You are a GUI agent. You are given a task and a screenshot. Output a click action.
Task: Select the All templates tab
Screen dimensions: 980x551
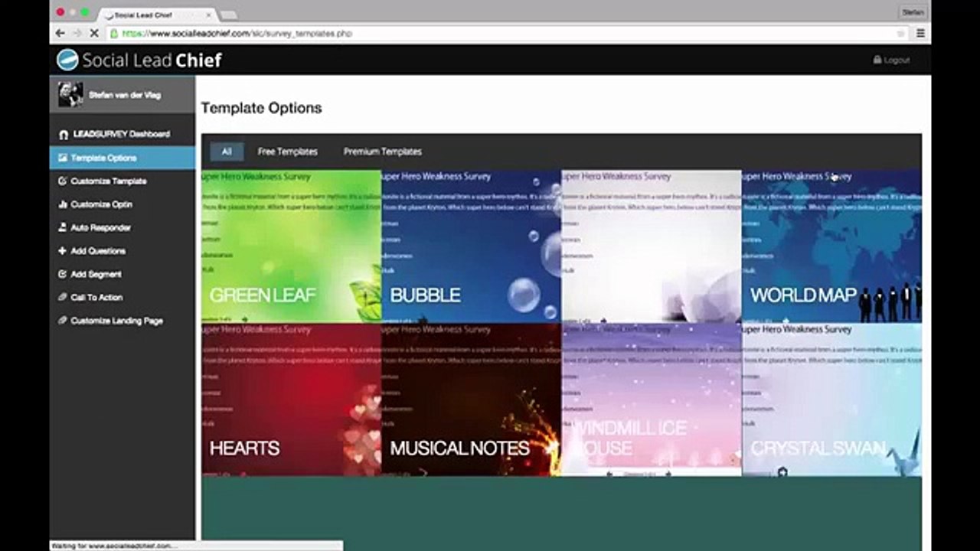tap(227, 152)
